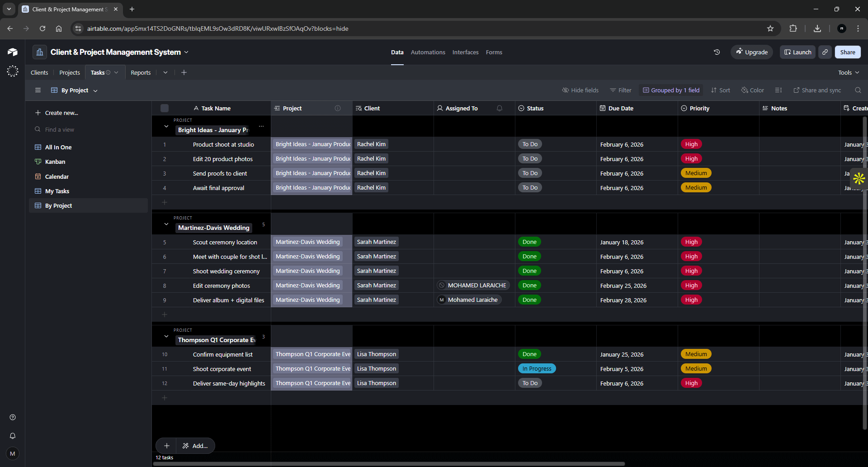
Task: Collapse the Martinez-Davis Wedding group
Action: 166,224
